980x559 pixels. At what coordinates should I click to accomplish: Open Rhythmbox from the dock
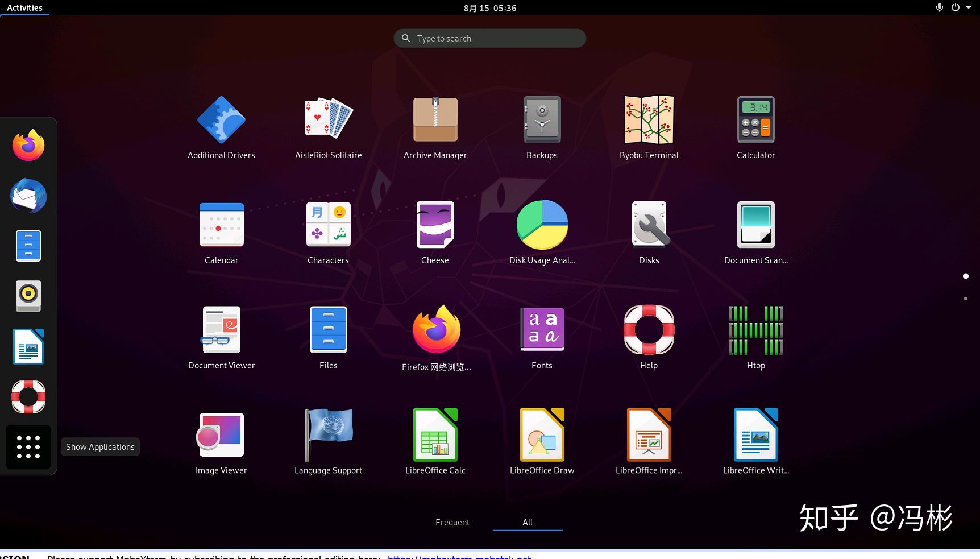click(x=28, y=296)
